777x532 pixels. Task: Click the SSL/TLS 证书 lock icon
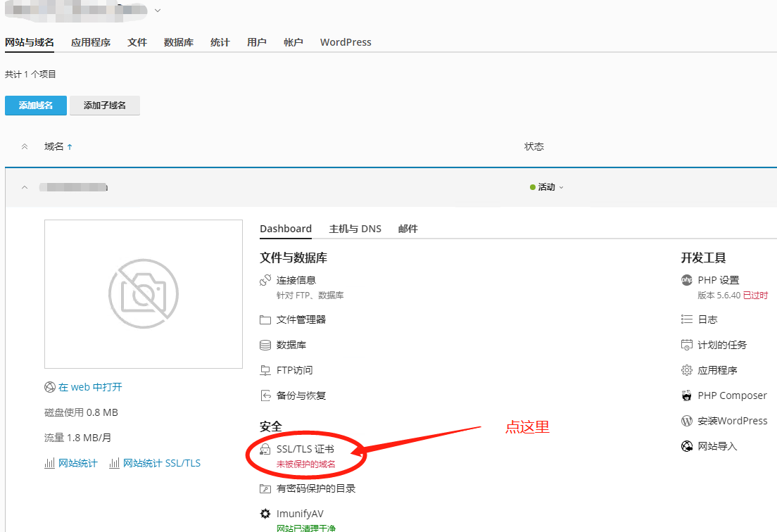(x=265, y=449)
